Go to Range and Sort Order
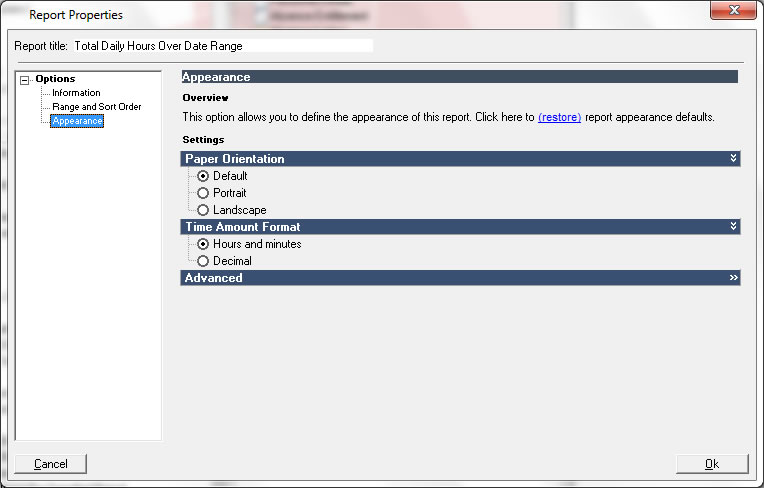Viewport: 764px width, 488px height. [x=96, y=107]
